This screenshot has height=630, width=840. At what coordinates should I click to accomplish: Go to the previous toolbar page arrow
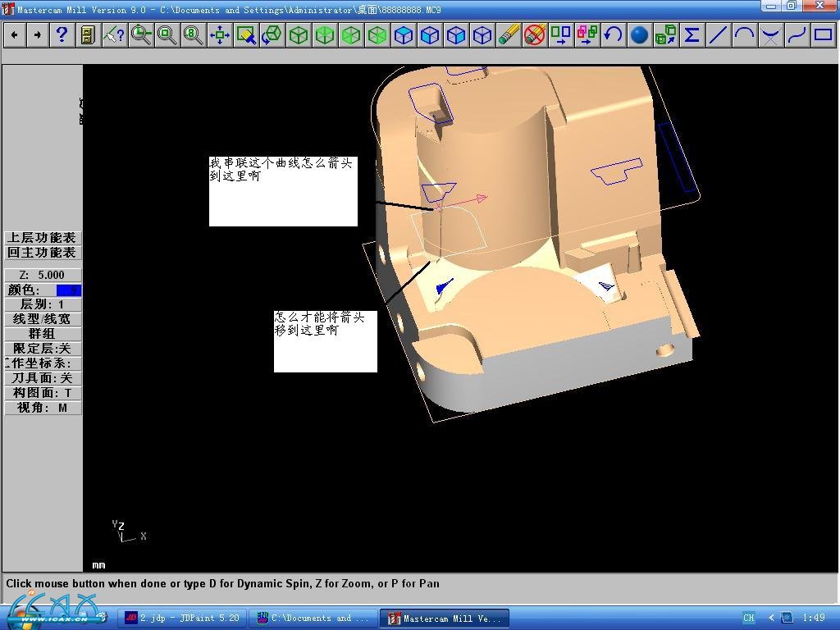coord(15,35)
